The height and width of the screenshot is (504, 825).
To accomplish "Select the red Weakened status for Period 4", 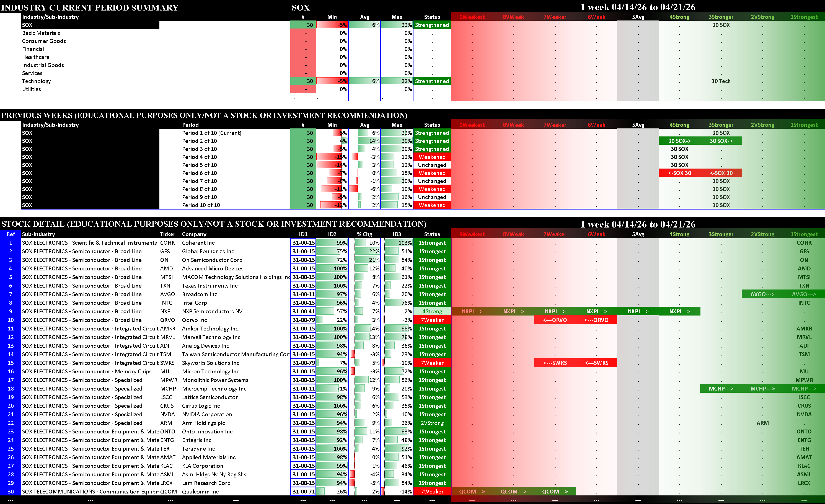I will point(432,157).
